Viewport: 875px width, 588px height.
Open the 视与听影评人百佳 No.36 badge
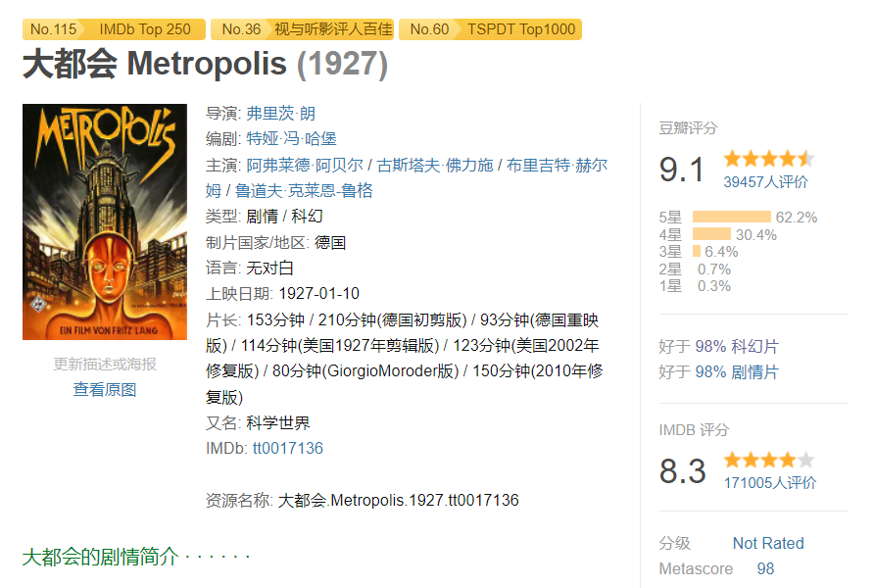point(302,29)
